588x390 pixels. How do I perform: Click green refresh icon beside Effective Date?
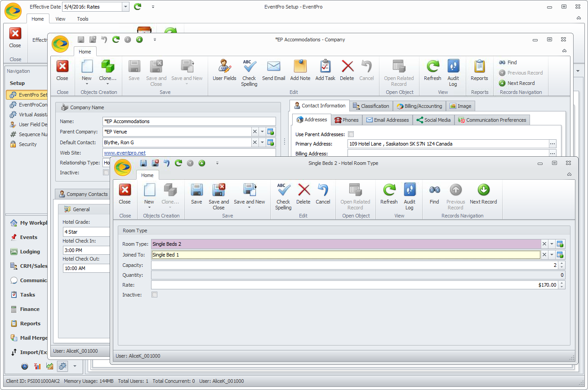138,7
